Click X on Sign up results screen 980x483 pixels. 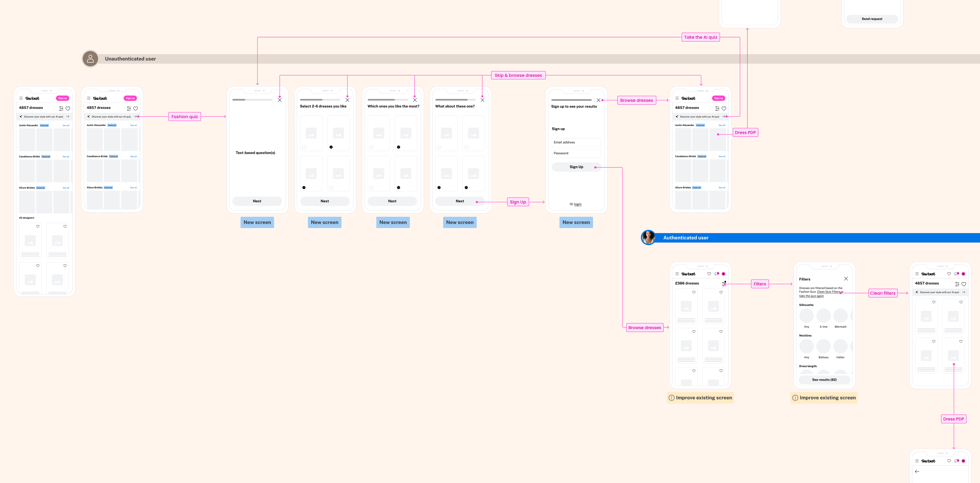click(x=598, y=100)
